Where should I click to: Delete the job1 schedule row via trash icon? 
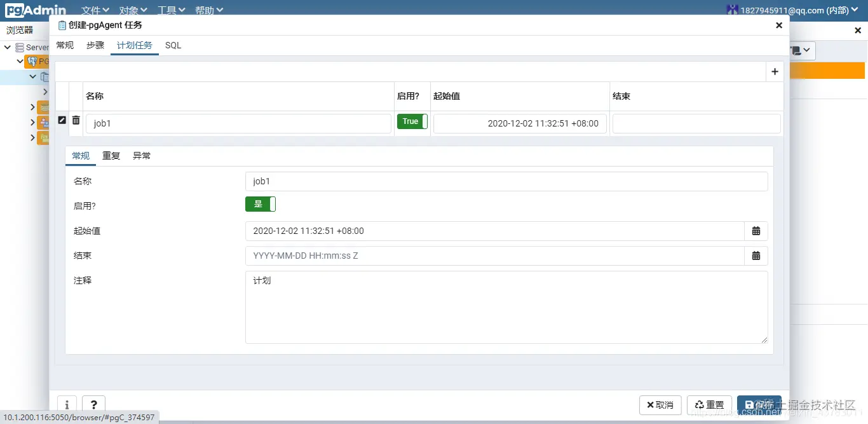tap(76, 120)
